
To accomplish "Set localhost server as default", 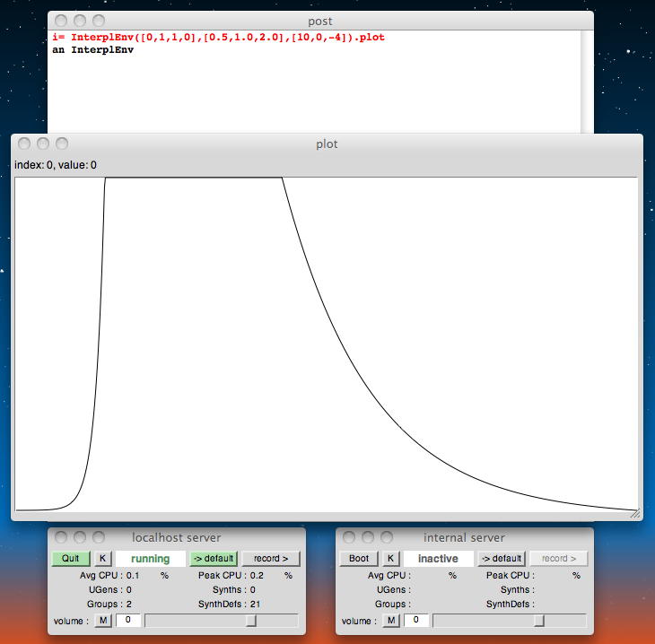I will click(x=214, y=559).
